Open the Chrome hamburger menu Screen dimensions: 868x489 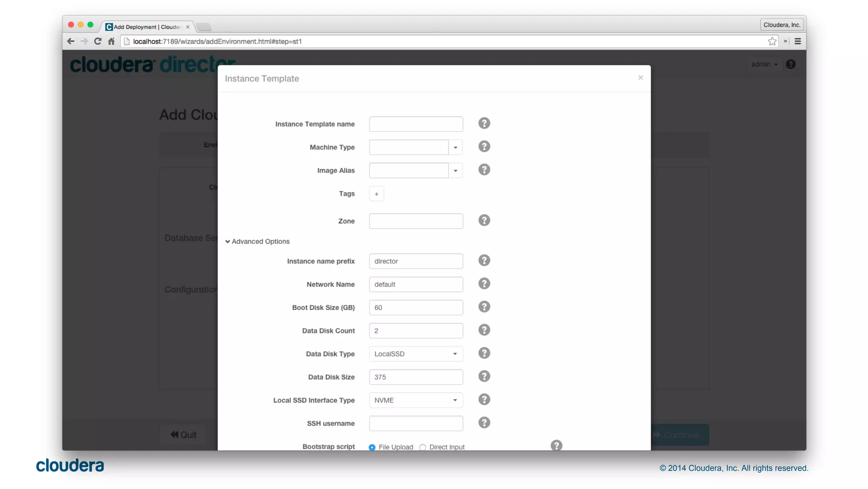tap(798, 41)
